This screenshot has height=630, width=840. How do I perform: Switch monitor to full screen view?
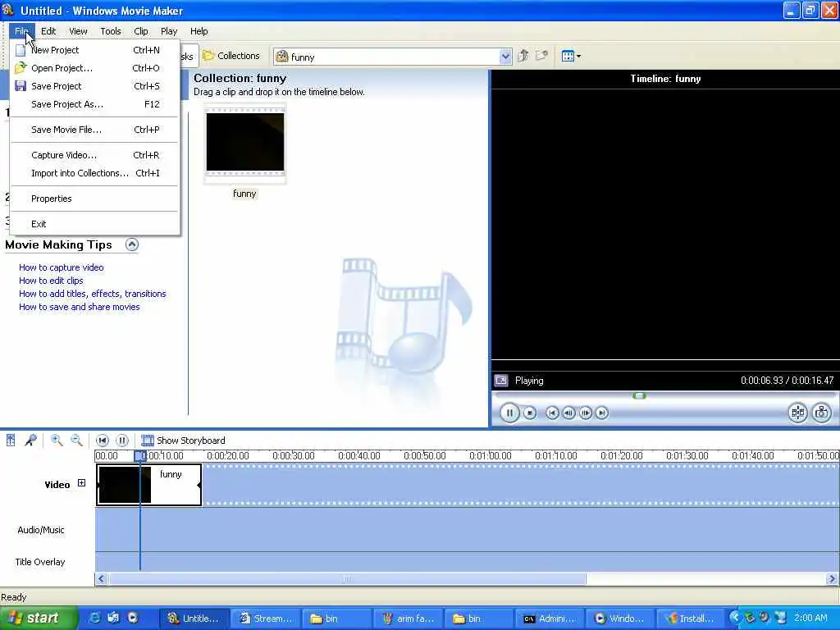(501, 381)
